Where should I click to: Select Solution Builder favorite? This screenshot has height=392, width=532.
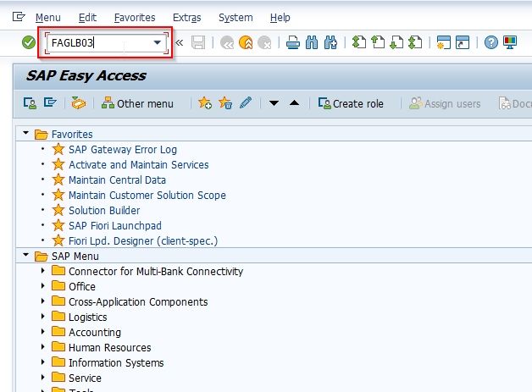pyautogui.click(x=104, y=211)
